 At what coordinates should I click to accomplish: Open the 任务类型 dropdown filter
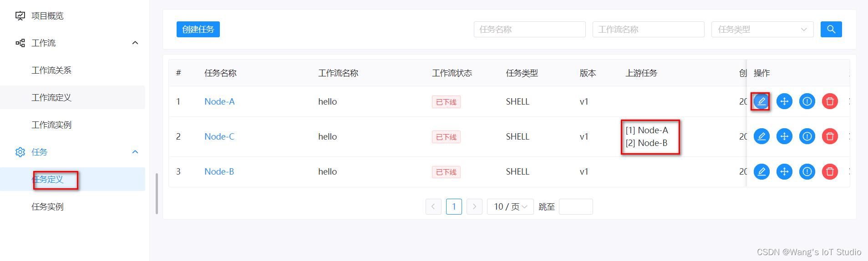pos(762,30)
